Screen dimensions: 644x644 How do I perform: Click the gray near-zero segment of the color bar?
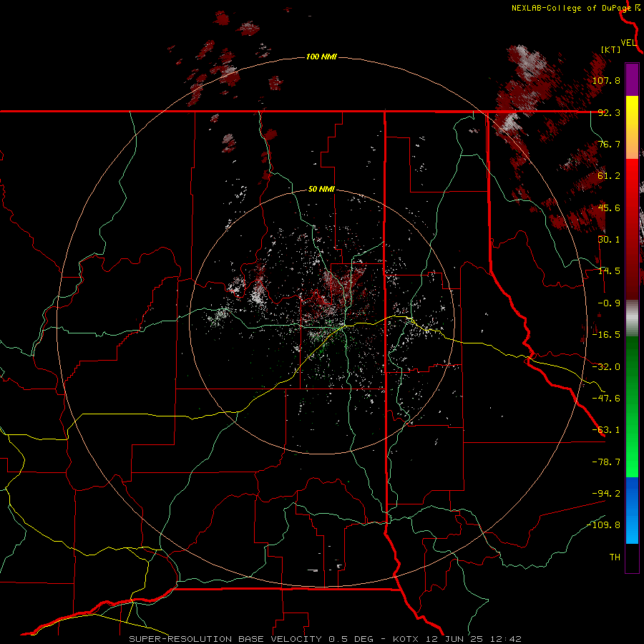tap(632, 318)
